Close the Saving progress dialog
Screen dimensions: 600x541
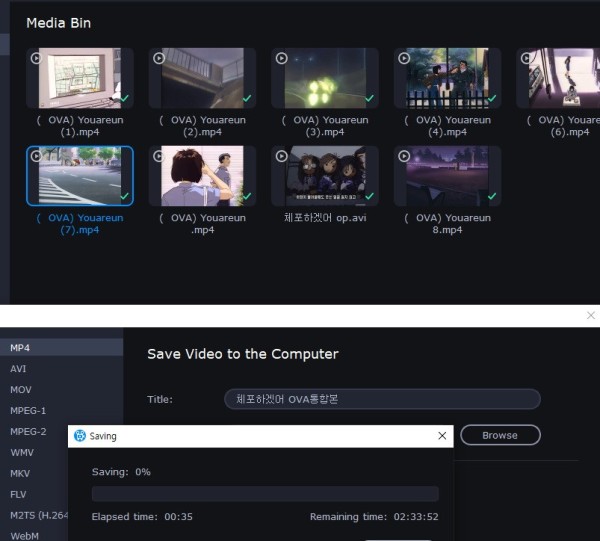pyautogui.click(x=442, y=436)
